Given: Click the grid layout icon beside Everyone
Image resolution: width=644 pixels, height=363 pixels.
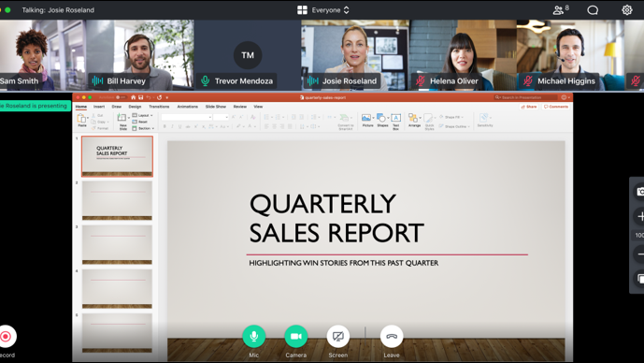Looking at the screenshot, I should (302, 10).
